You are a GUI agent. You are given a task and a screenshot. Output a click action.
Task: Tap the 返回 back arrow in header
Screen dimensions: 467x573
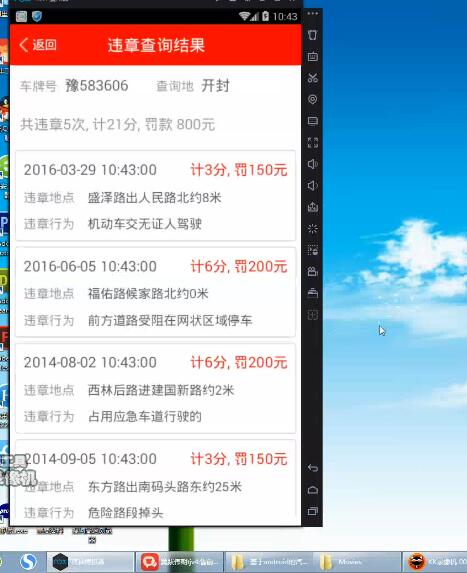click(38, 45)
